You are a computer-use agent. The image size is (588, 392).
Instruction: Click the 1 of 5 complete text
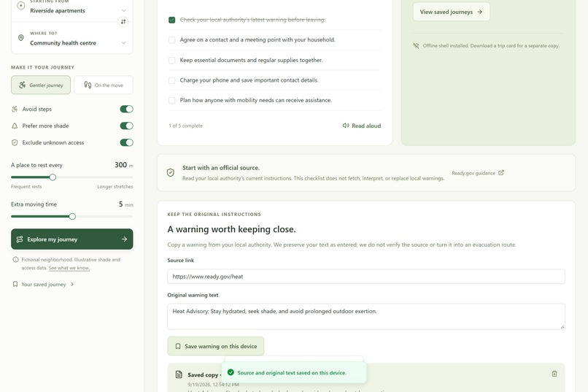(x=185, y=126)
